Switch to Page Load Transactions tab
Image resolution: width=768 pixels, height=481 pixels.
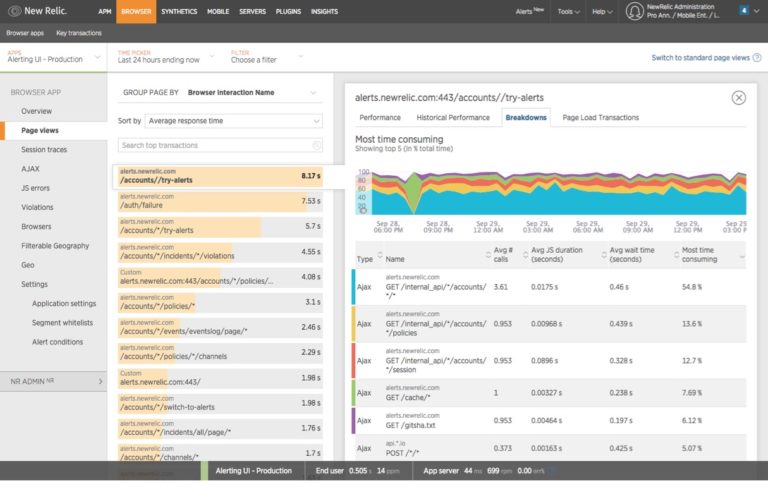[600, 117]
